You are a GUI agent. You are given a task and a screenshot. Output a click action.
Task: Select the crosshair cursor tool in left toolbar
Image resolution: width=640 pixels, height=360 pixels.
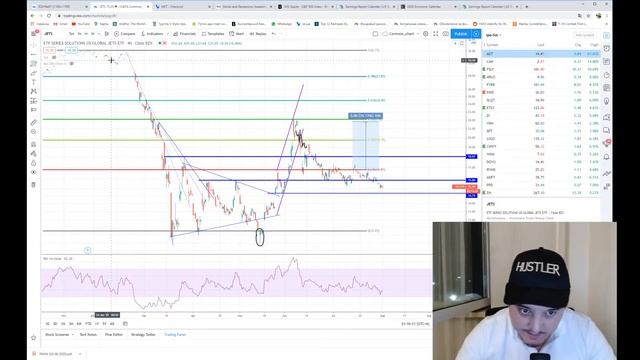pos(33,44)
